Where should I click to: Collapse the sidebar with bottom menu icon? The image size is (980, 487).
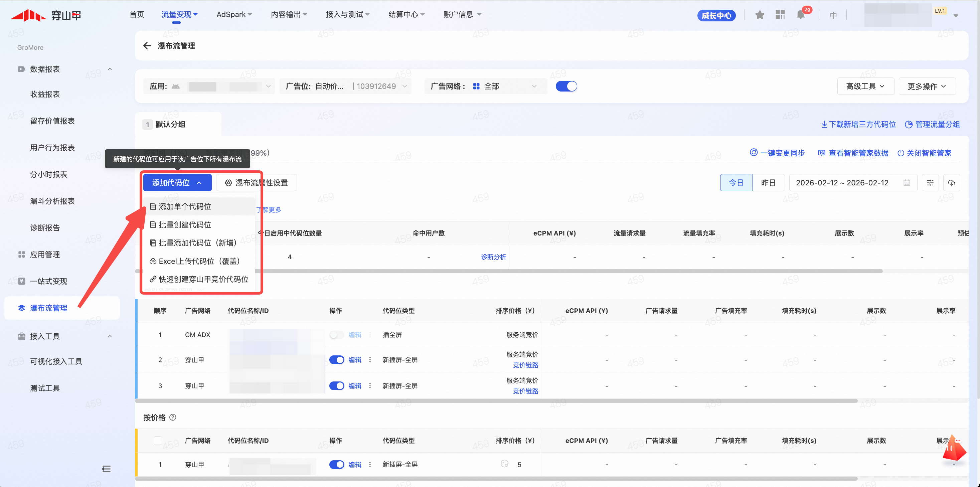[106, 469]
